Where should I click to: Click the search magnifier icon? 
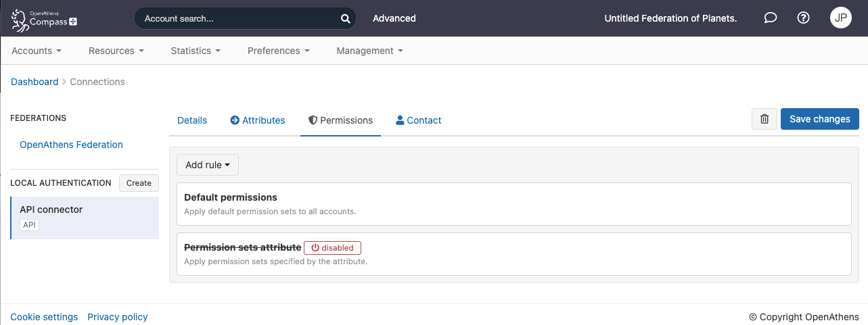point(345,19)
